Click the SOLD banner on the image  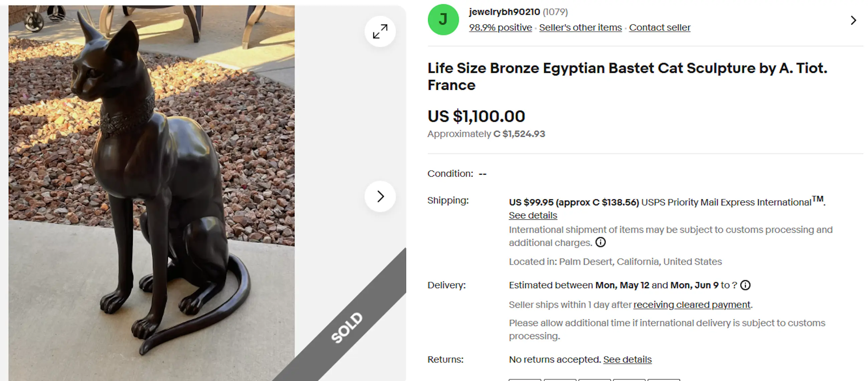pyautogui.click(x=347, y=327)
